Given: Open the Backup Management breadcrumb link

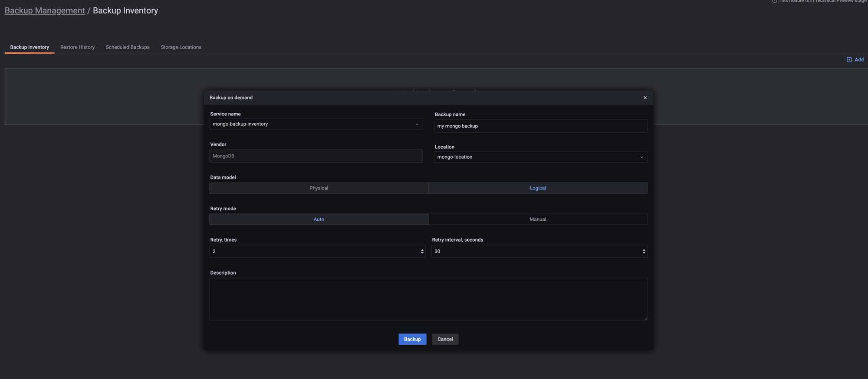Looking at the screenshot, I should click(x=45, y=10).
